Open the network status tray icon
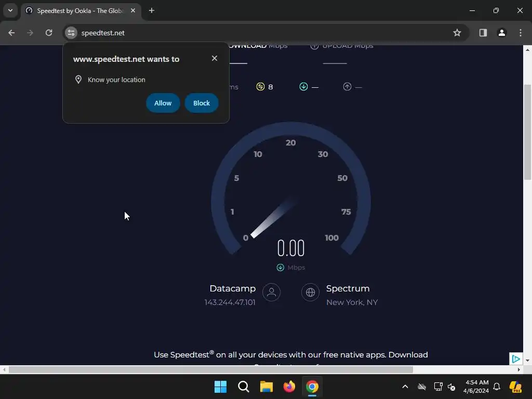Viewport: 532px width, 399px height. pos(438,387)
